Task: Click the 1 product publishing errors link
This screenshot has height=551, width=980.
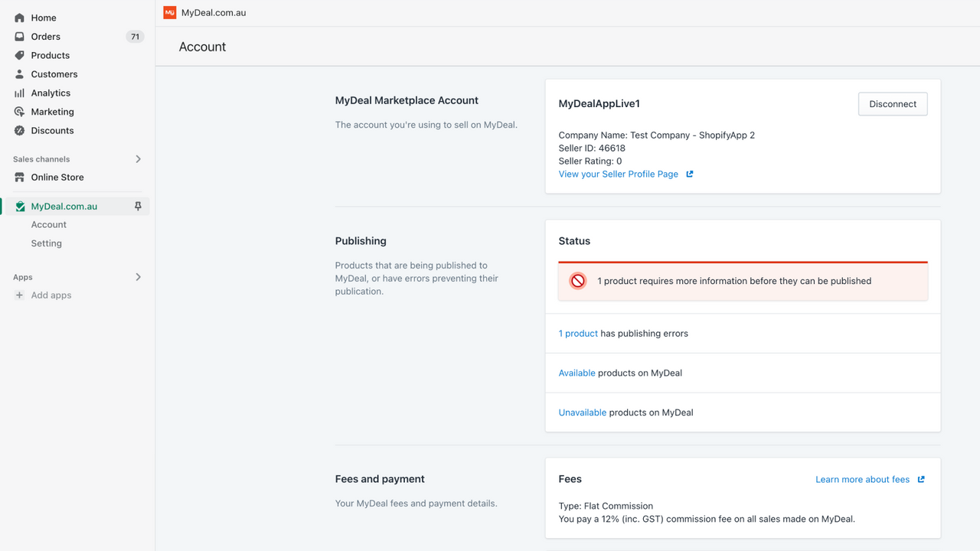Action: point(578,333)
